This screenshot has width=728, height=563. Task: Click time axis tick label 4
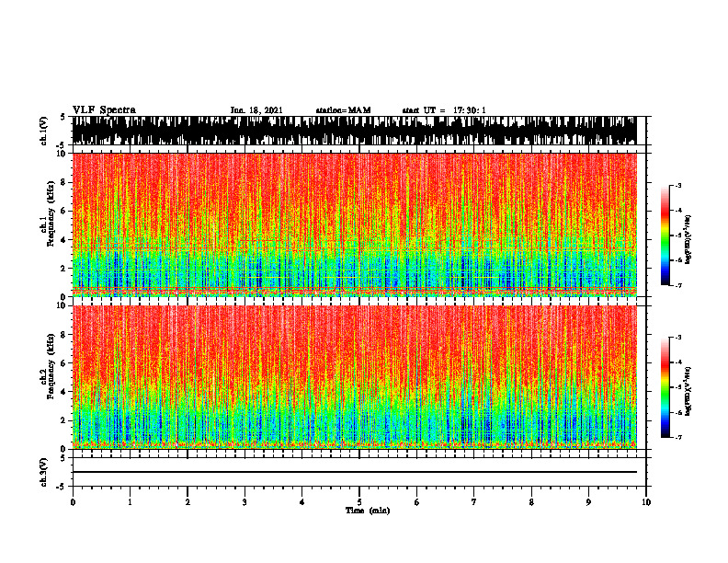pos(302,502)
